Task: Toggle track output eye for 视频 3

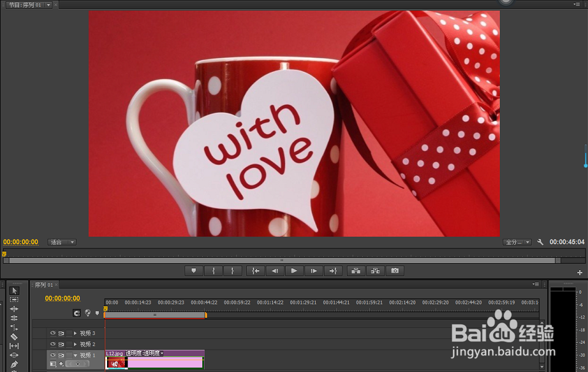Action: tap(53, 333)
